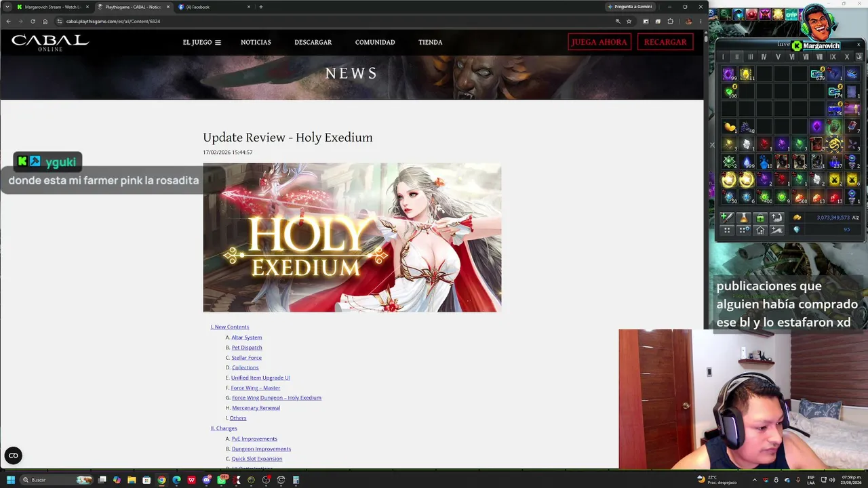
Task: Switch to the Facebook browser tab
Action: [x=214, y=7]
